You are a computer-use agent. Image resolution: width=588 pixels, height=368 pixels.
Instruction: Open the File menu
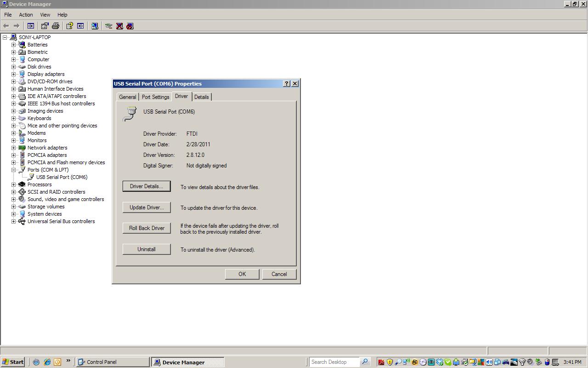pyautogui.click(x=8, y=15)
